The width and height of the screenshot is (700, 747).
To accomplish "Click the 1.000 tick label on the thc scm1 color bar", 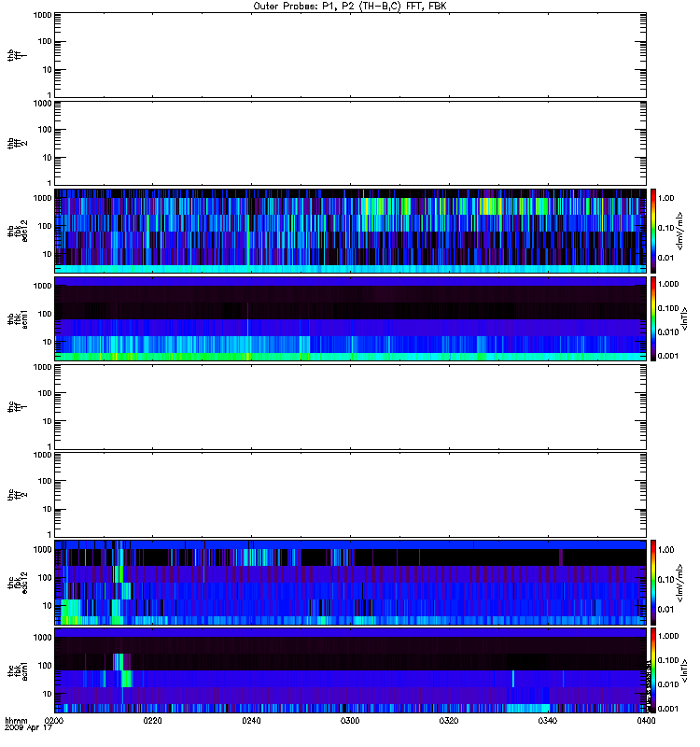I will pyautogui.click(x=668, y=636).
